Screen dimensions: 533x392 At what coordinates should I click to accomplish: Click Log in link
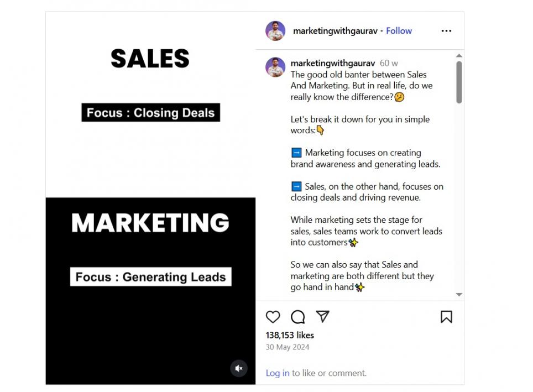tap(278, 373)
